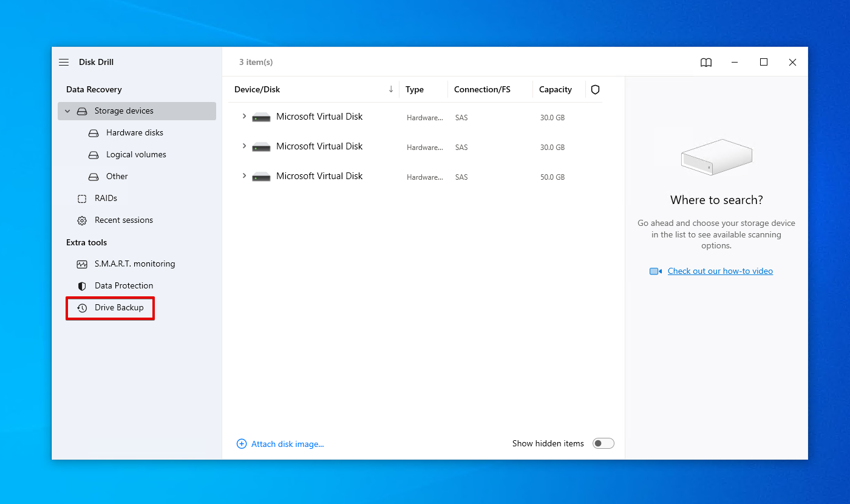The image size is (850, 504).
Task: Click the Recent sessions gear icon
Action: [82, 220]
